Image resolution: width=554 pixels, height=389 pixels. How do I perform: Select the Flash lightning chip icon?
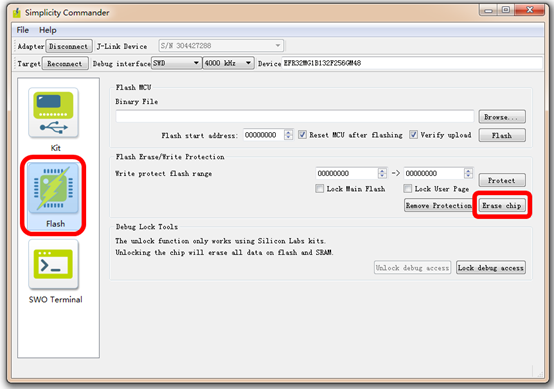[53, 188]
